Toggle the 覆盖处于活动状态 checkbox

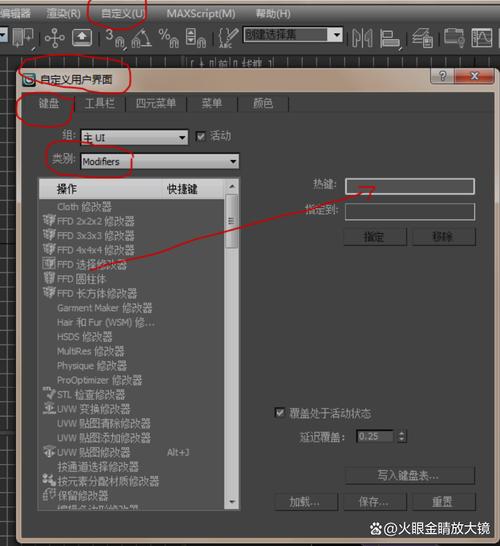click(280, 413)
